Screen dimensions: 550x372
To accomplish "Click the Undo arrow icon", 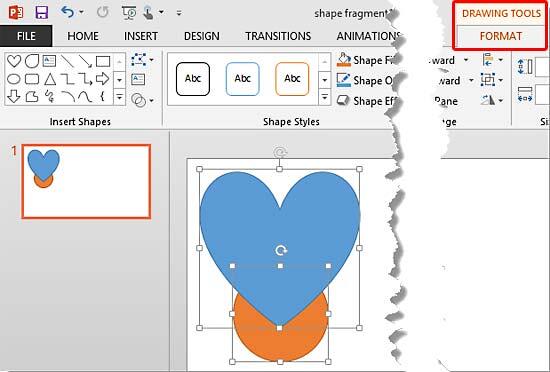I will click(67, 12).
